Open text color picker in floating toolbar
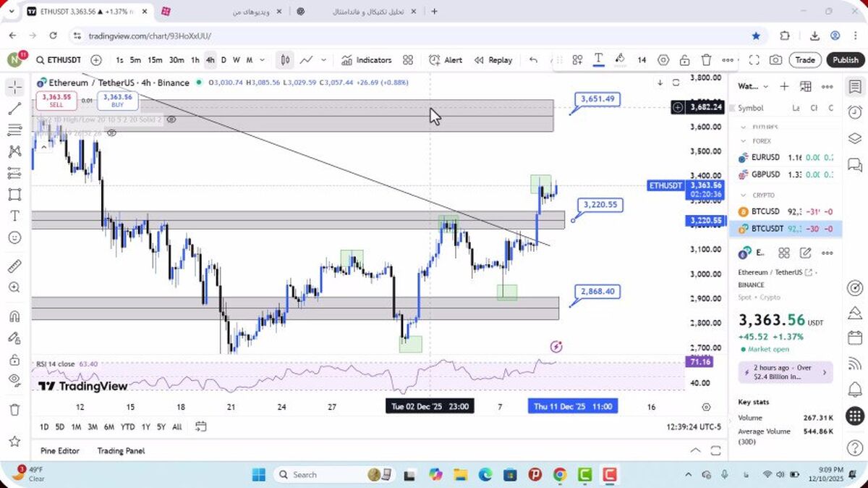 (599, 60)
